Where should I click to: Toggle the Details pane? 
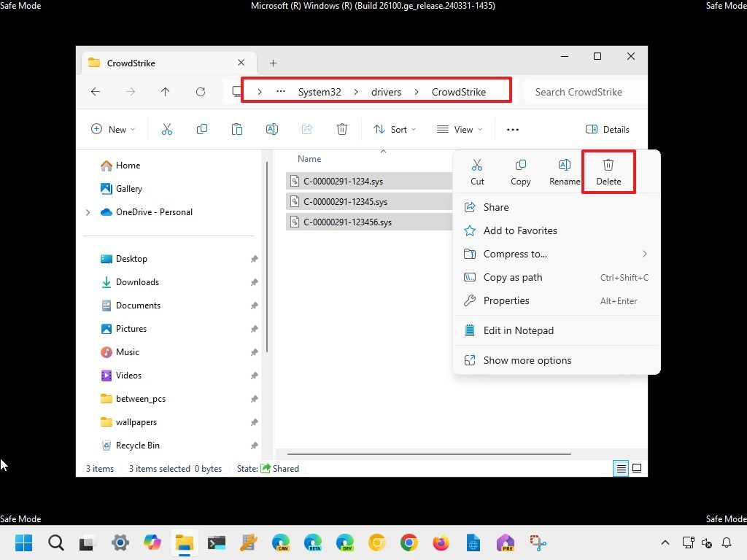[x=608, y=129]
